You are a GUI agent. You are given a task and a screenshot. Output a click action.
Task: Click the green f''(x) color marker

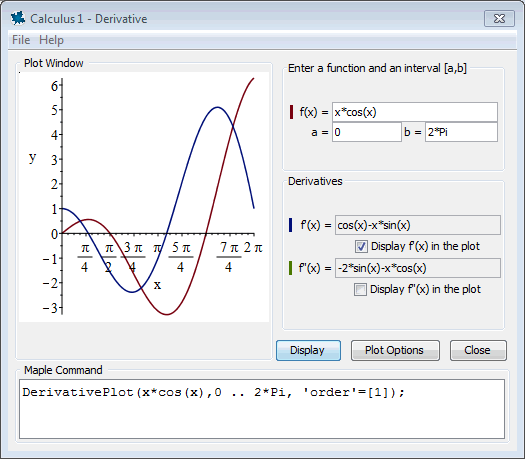(x=290, y=268)
